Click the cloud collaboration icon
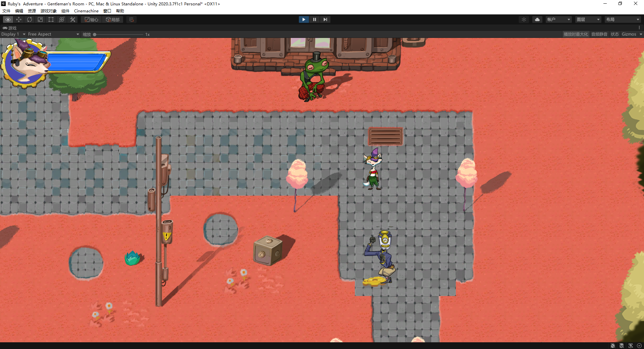 (x=537, y=19)
